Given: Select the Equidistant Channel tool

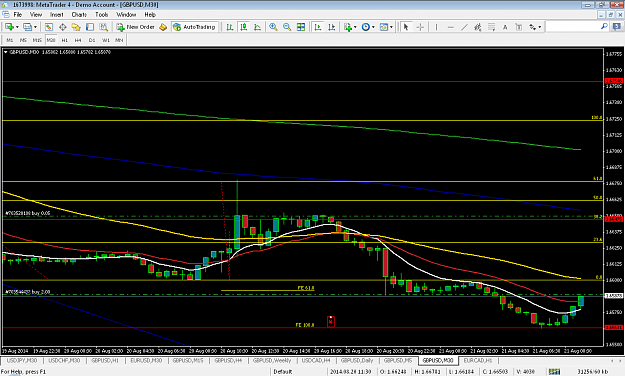Looking at the screenshot, I should (478, 27).
